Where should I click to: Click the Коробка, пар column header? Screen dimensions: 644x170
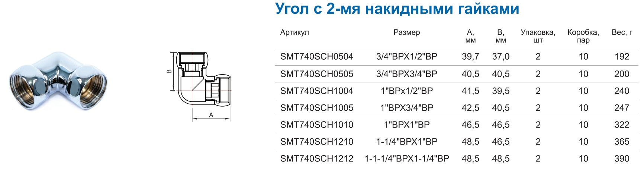pos(583,36)
